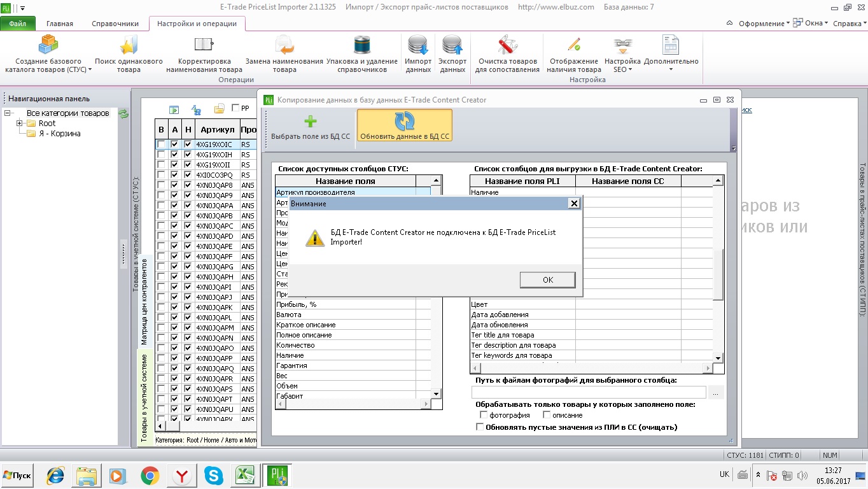Click OK in Внимание dialog

click(x=547, y=280)
